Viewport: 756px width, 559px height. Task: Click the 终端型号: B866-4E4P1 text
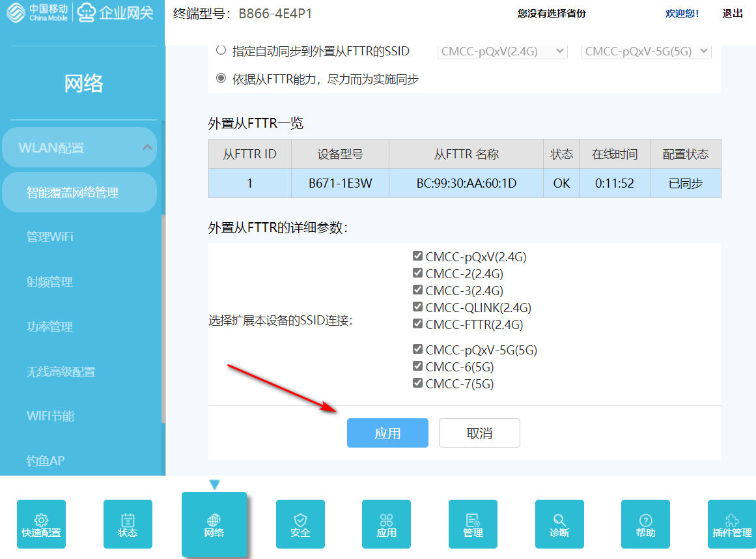(242, 14)
